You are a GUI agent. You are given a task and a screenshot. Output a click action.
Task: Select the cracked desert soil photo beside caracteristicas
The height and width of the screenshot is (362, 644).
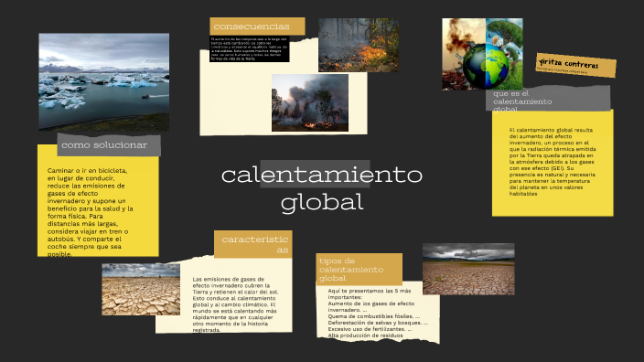click(141, 290)
